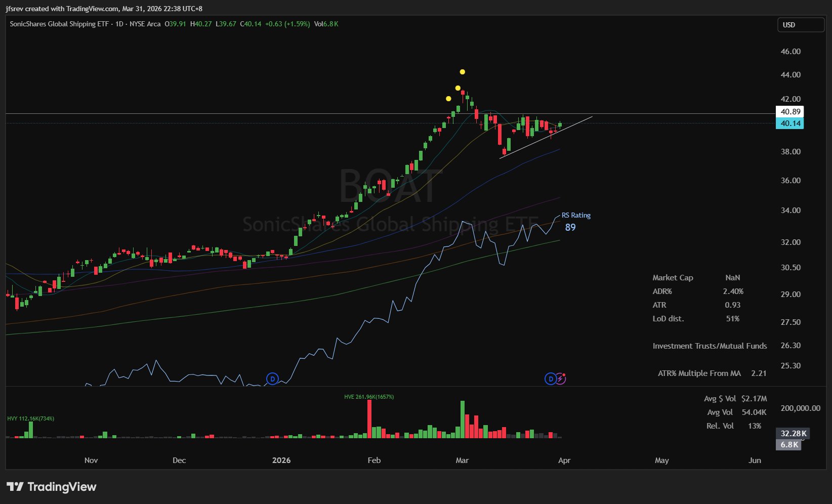This screenshot has height=504, width=832.
Task: Click the 32.00 price axis label
Action: [791, 242]
